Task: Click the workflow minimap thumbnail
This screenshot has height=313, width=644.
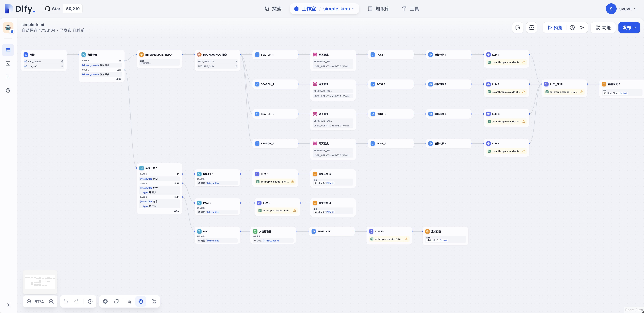Action: coord(40,282)
